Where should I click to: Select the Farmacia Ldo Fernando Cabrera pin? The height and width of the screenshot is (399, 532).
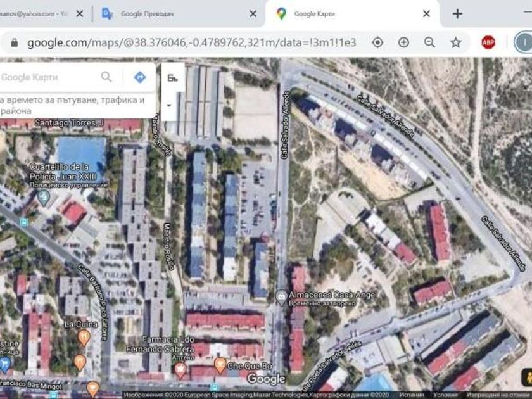click(180, 370)
